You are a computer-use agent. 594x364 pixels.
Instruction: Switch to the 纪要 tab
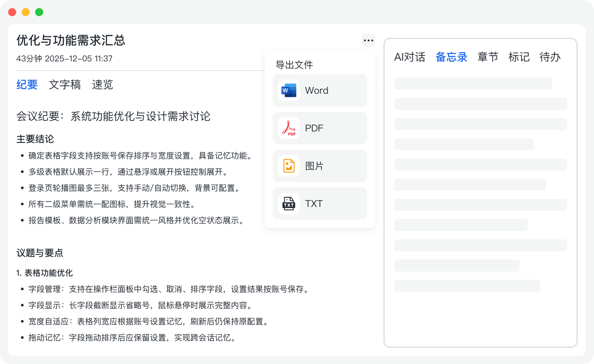pyautogui.click(x=27, y=84)
